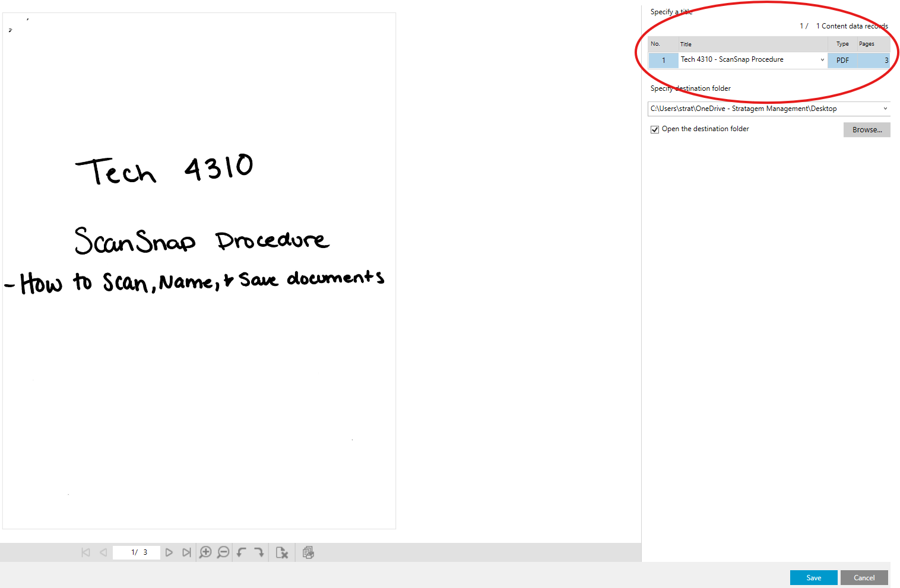
Task: Zoom out of the scanned page
Action: click(223, 552)
